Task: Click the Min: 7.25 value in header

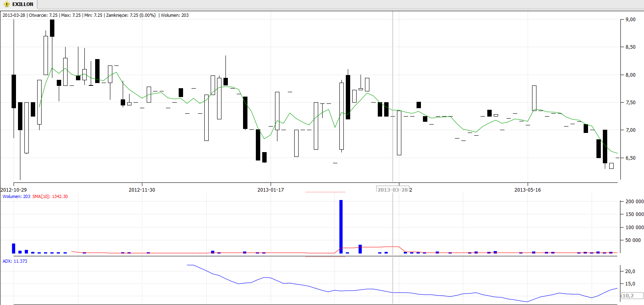Action: click(94, 15)
